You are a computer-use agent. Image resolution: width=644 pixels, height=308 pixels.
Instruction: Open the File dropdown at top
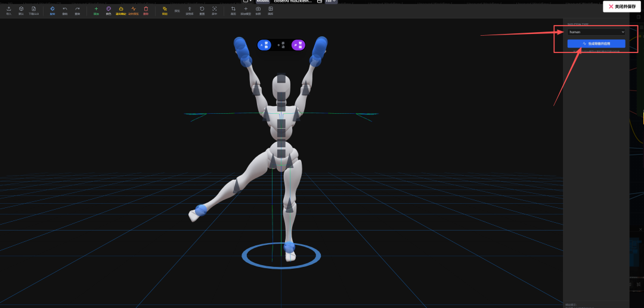(x=332, y=1)
